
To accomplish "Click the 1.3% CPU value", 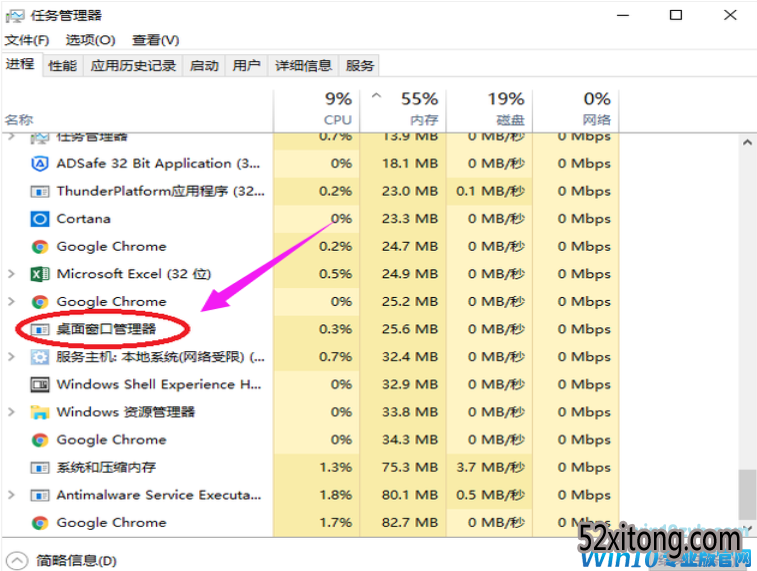I will pyautogui.click(x=336, y=468).
